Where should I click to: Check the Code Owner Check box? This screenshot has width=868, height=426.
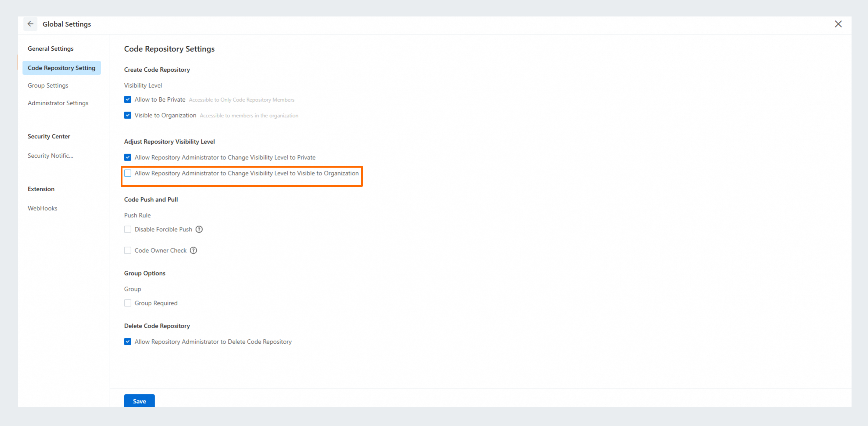128,250
